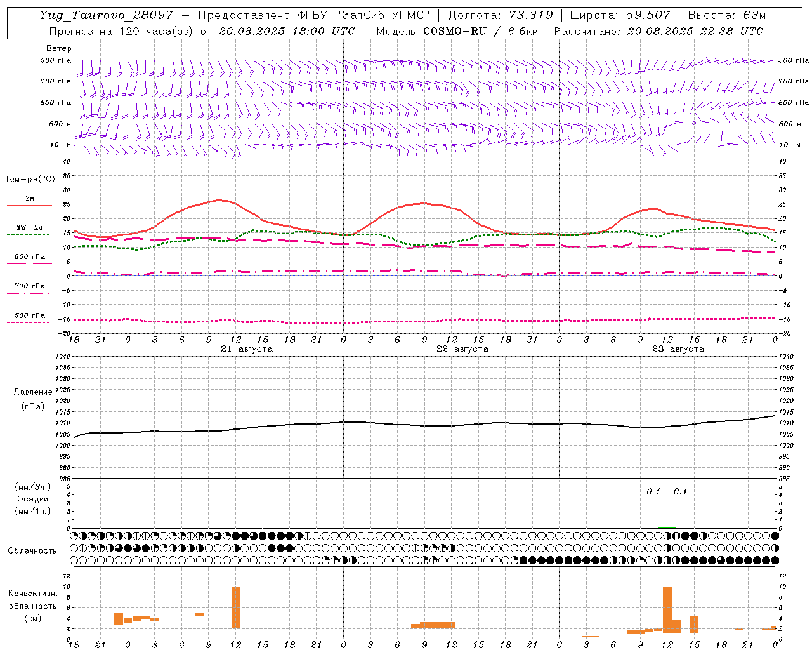
Task: Click the station name Yug_Taurovo_28097
Action: (x=106, y=15)
